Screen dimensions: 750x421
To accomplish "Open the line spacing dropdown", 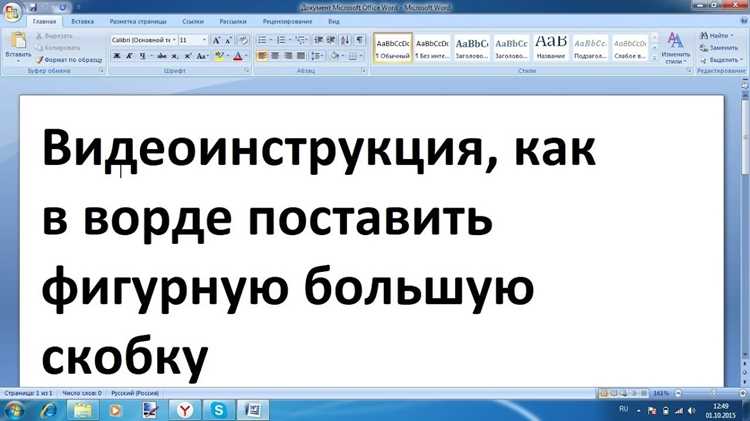I will (317, 56).
